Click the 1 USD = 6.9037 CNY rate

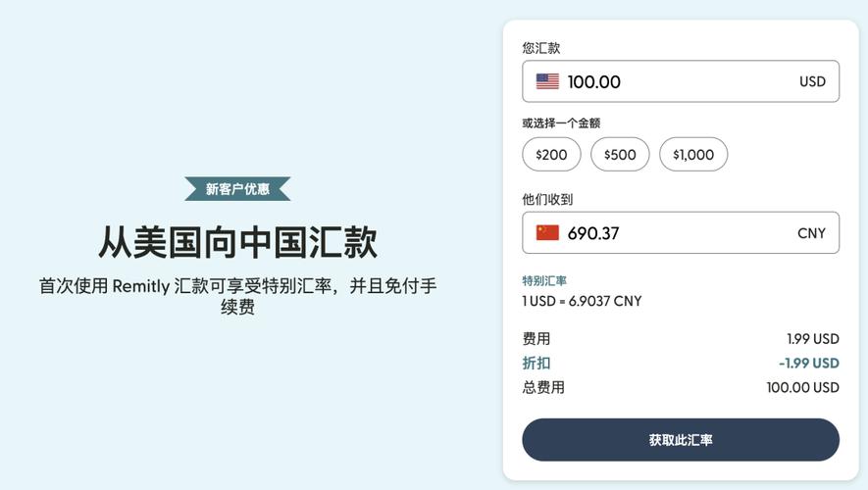click(x=582, y=302)
